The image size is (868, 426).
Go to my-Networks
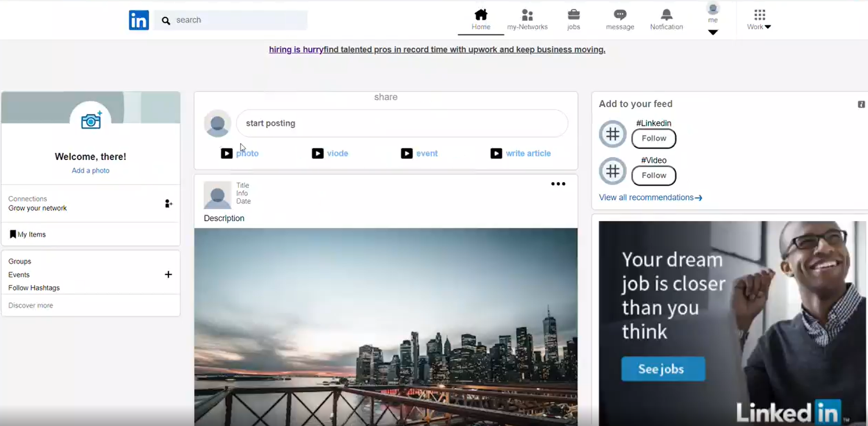pos(527,19)
